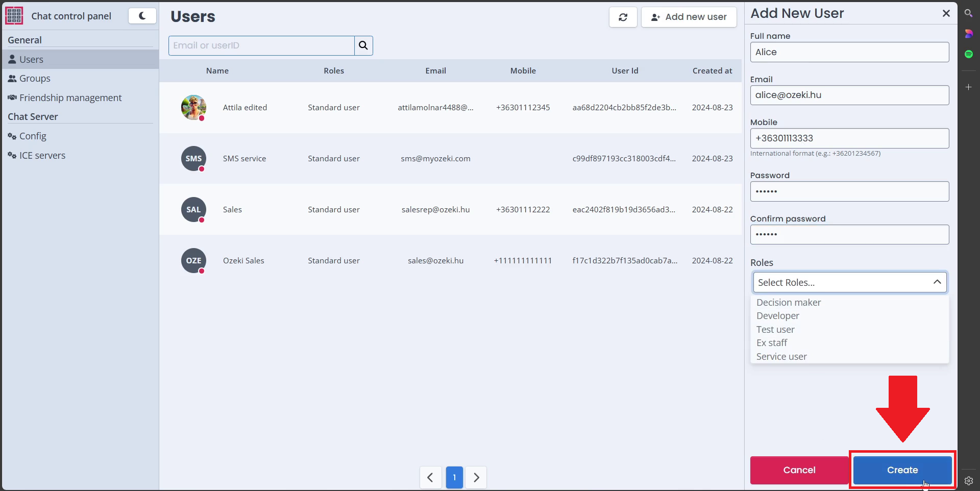Open the browser sidebar search icon
Image resolution: width=980 pixels, height=491 pixels.
[x=968, y=13]
